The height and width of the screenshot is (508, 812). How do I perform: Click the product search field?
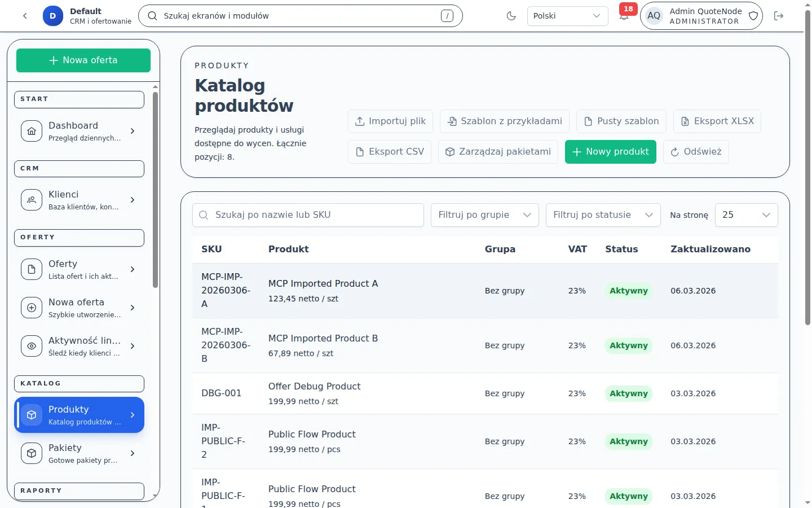[308, 214]
